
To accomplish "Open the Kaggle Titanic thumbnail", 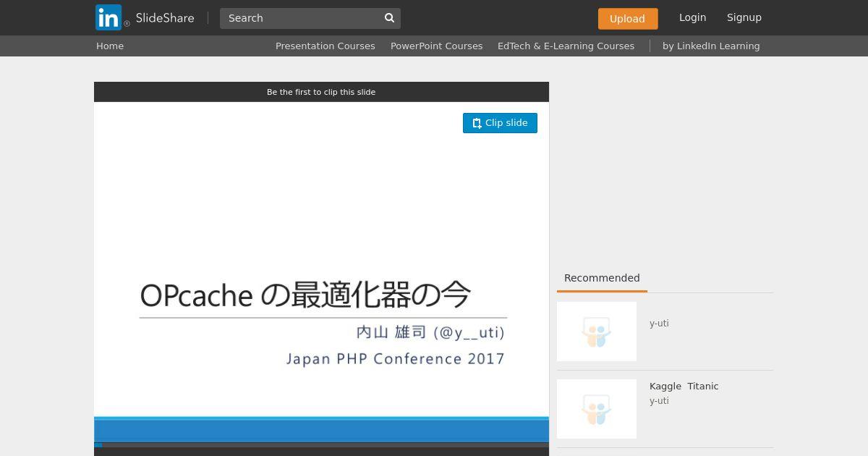I will (x=597, y=409).
